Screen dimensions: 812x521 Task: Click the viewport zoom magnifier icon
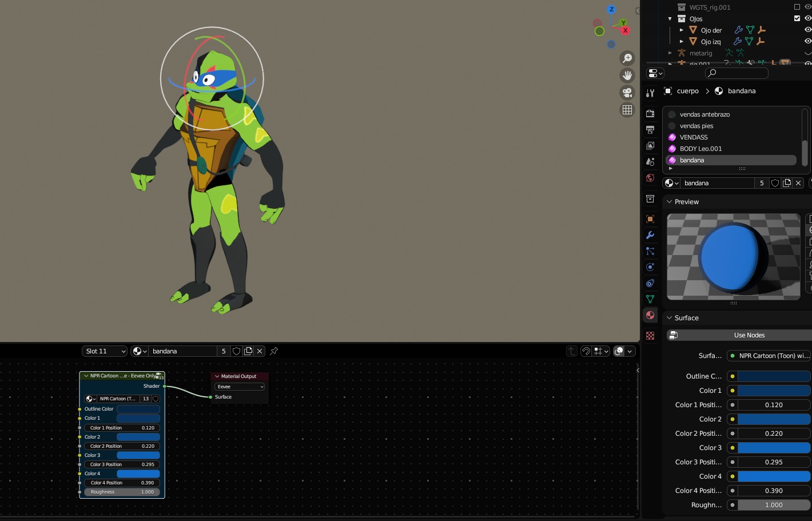point(627,58)
